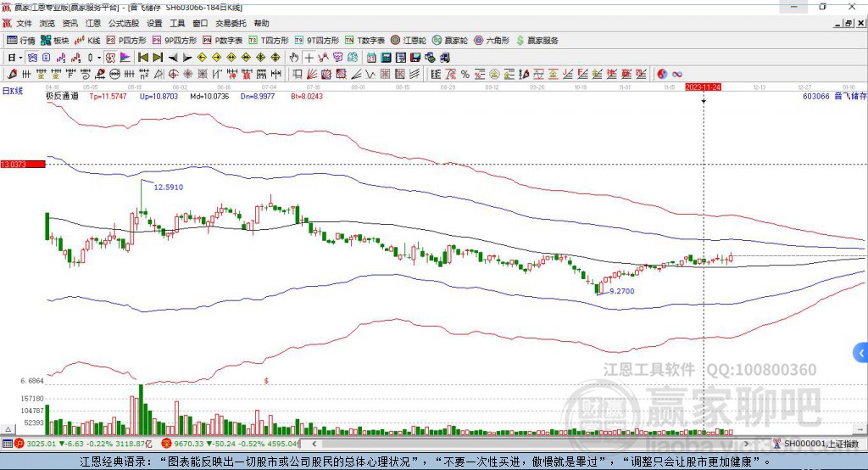Click Shanghai index 3025.01 status entry
868x470 pixels.
click(83, 444)
